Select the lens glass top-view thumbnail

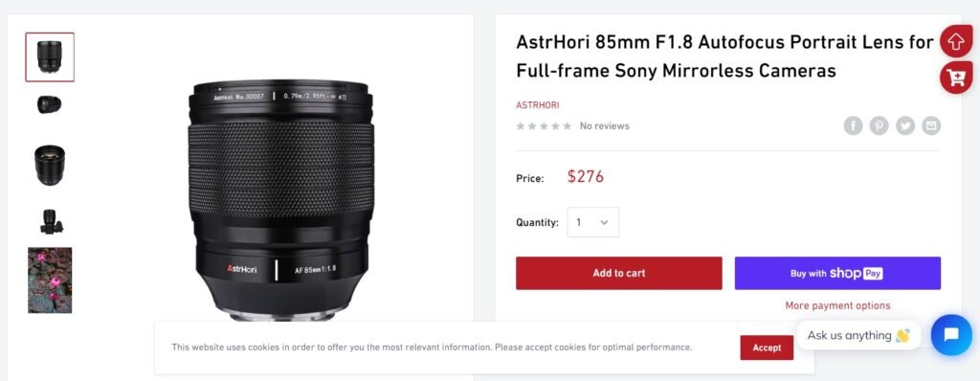[x=50, y=165]
